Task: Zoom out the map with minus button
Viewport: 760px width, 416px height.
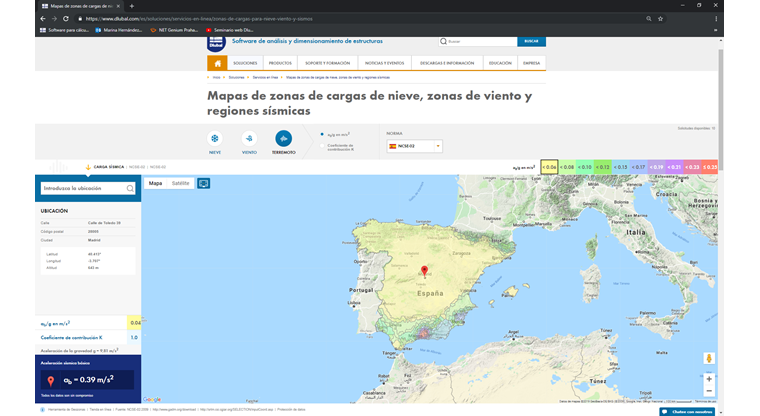Action: pyautogui.click(x=709, y=391)
